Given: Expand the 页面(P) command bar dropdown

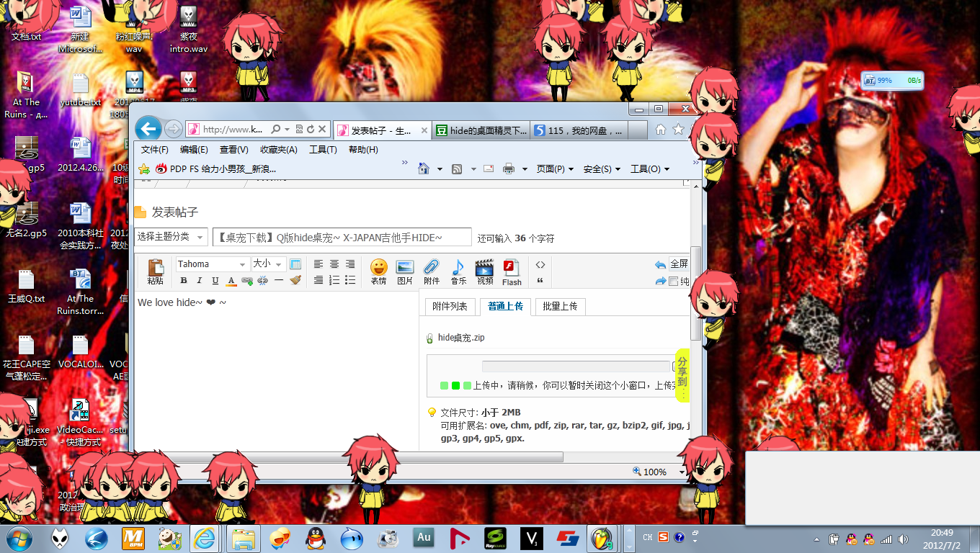Looking at the screenshot, I should [x=555, y=168].
